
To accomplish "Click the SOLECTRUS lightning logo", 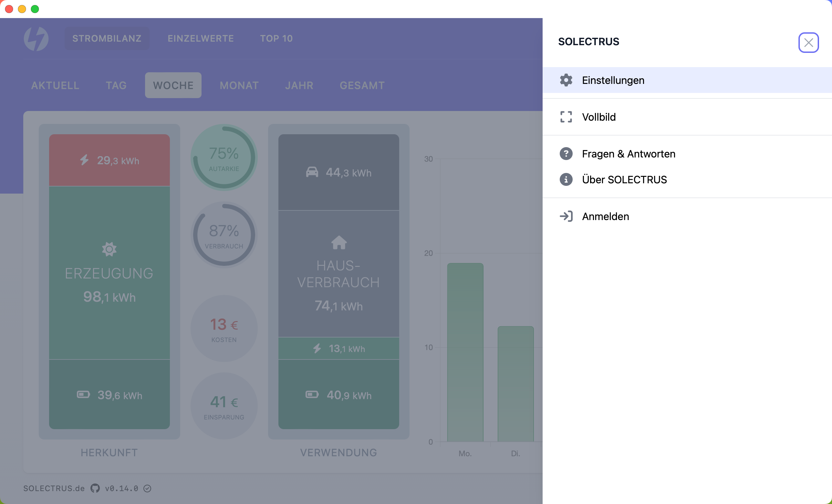I will click(x=36, y=38).
